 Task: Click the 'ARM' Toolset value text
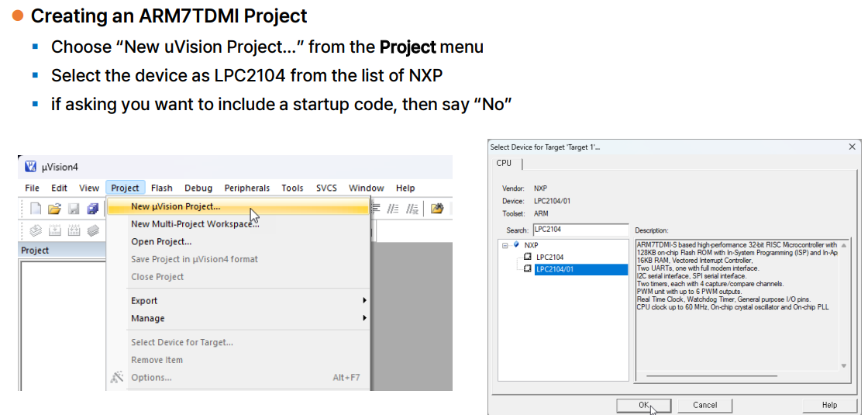coord(542,213)
